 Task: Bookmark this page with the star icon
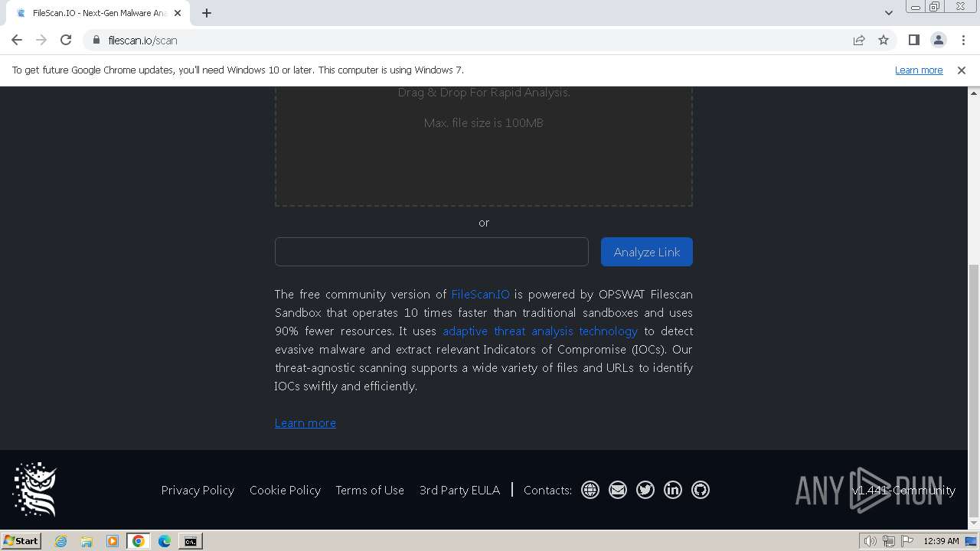(884, 40)
